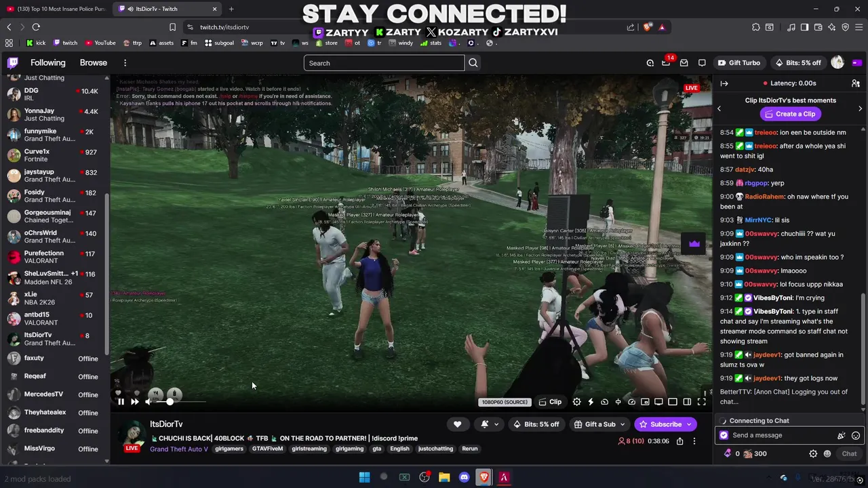Image resolution: width=868 pixels, height=488 pixels.
Task: Go to Twitch home via logo
Action: [x=13, y=63]
